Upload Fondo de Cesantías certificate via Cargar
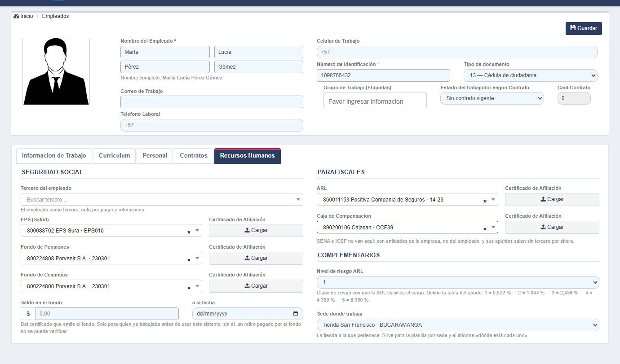Image resolution: width=620 pixels, height=364 pixels. pos(256,286)
